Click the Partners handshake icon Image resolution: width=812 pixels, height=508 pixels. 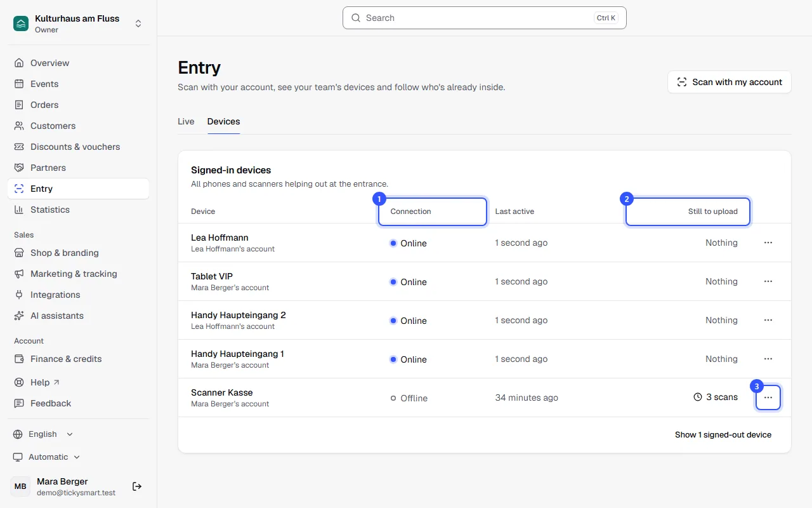pyautogui.click(x=19, y=168)
